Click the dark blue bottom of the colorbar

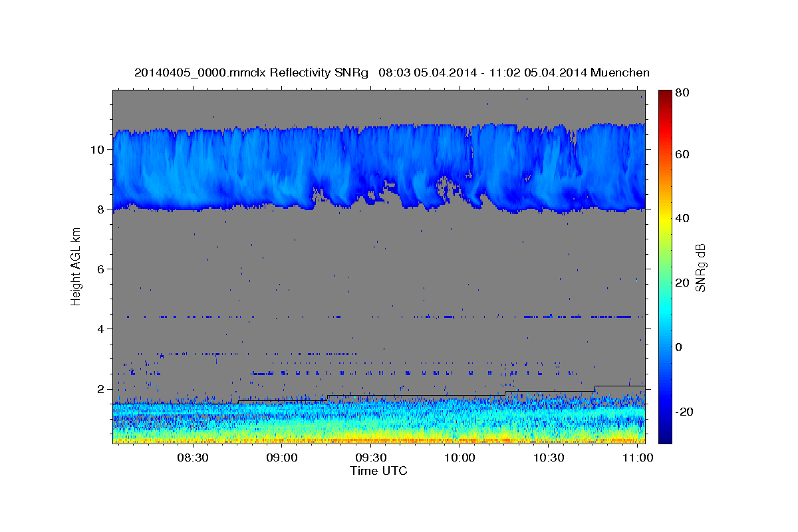(x=664, y=436)
